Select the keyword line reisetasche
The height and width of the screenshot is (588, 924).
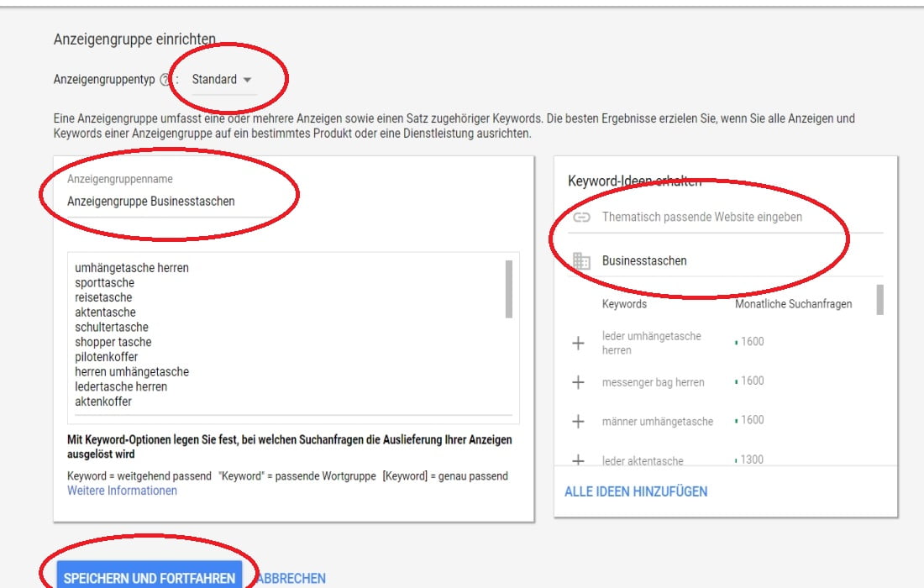click(103, 297)
